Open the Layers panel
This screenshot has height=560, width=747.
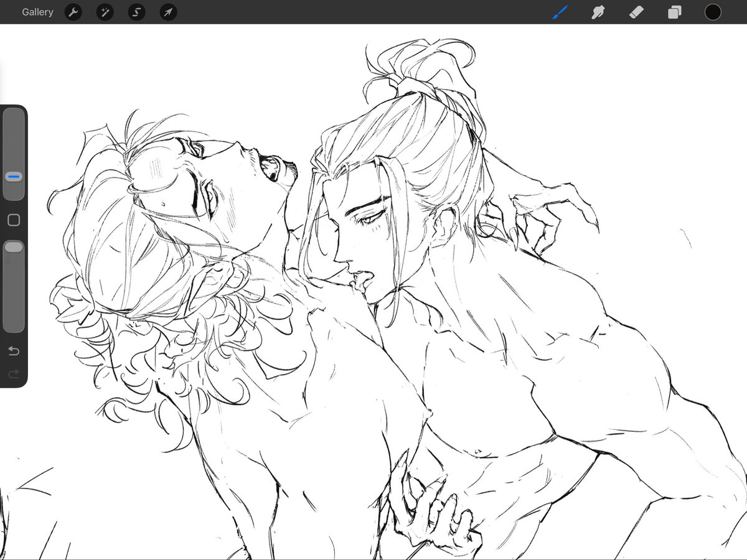[675, 12]
